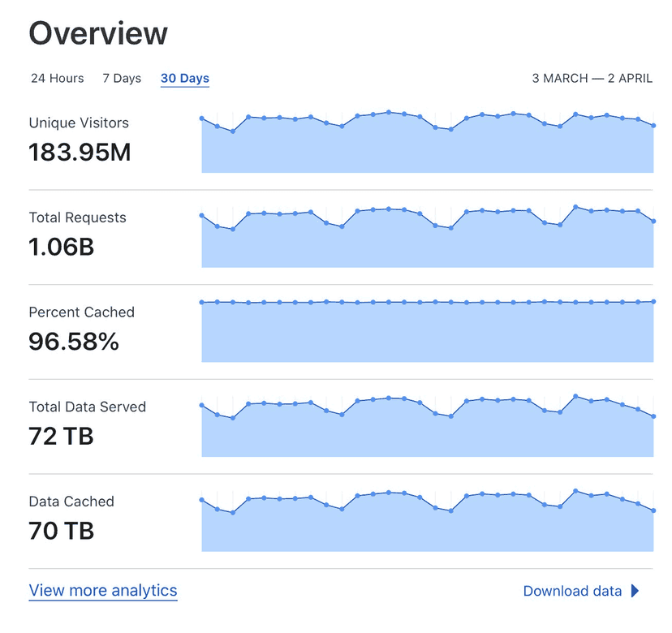Screen dimensions: 672x633
Task: Click the first data point on Total Requests chart
Action: (201, 215)
